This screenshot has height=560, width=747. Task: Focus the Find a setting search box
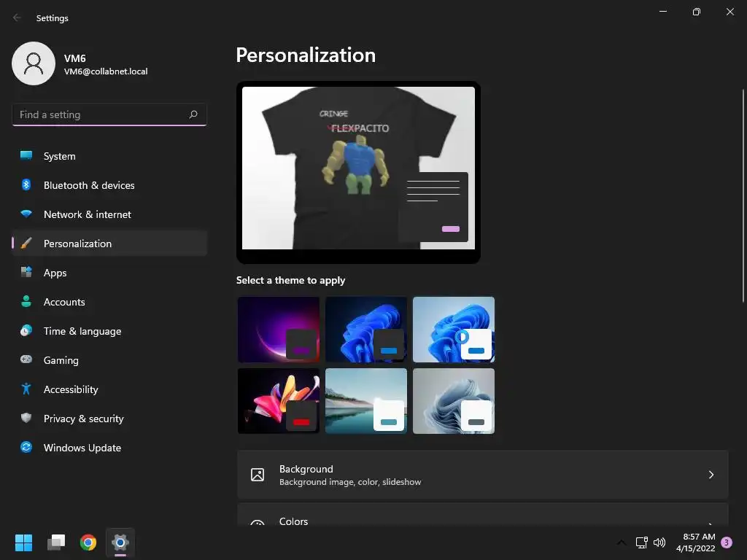click(x=109, y=114)
